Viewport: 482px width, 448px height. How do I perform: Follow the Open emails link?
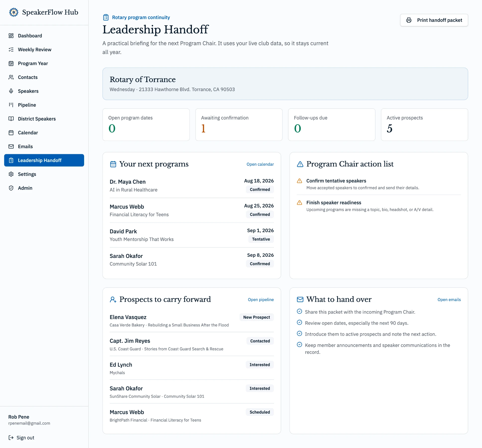[449, 300]
